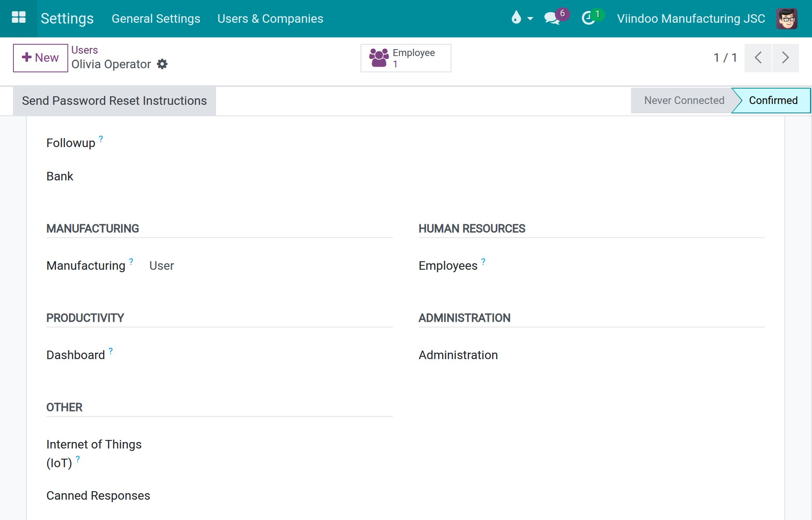Click the Canned Responses field label
Screen dimensions: 812x520
coord(98,496)
